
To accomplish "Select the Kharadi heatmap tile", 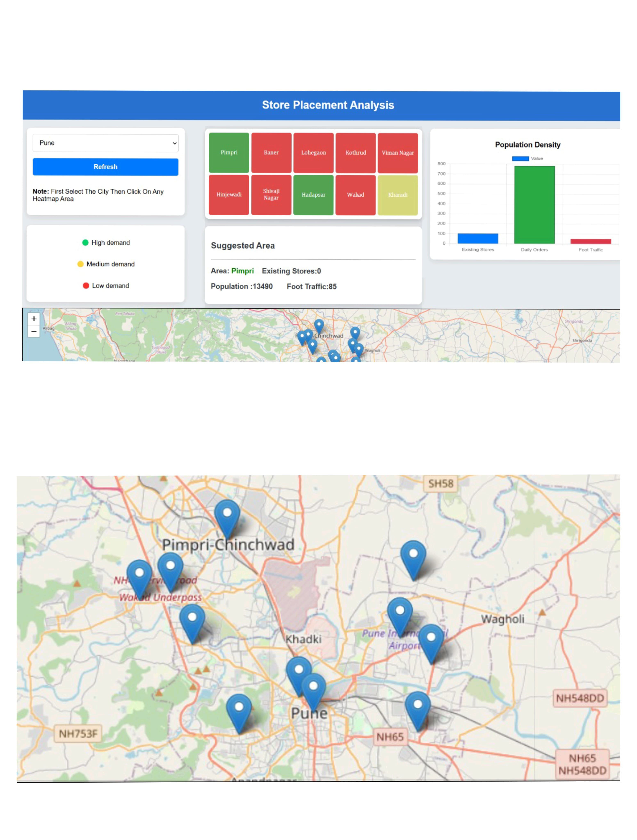I will [398, 195].
